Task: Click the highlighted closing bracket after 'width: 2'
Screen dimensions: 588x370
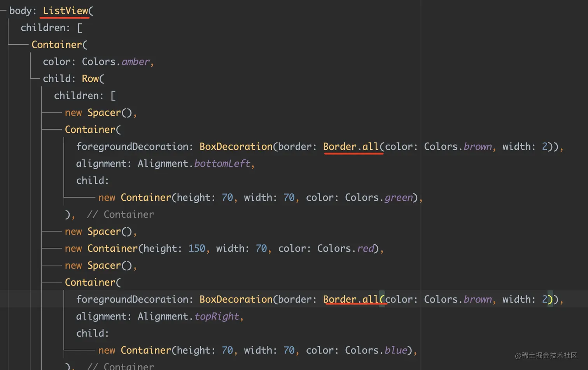Action: pos(550,299)
